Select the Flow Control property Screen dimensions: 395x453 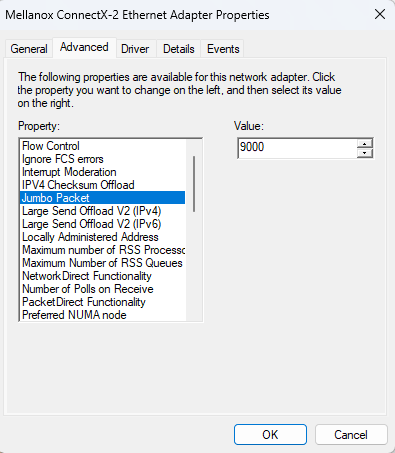click(x=102, y=146)
